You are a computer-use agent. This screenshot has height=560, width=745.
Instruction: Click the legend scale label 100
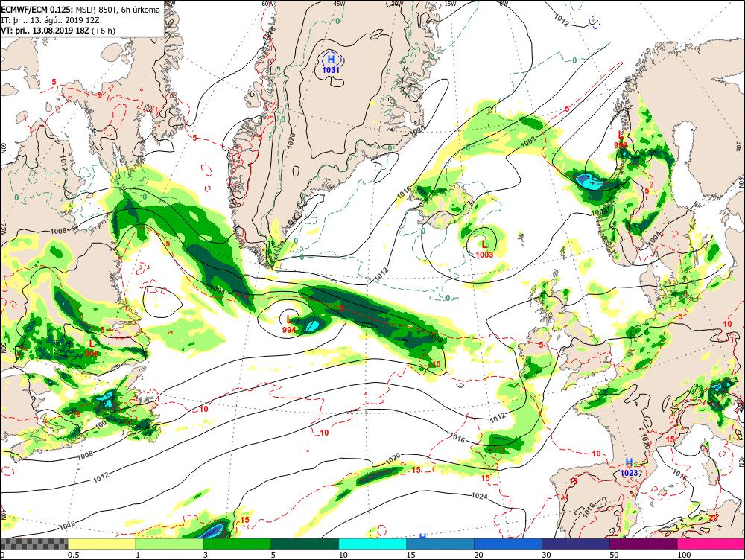tap(684, 555)
